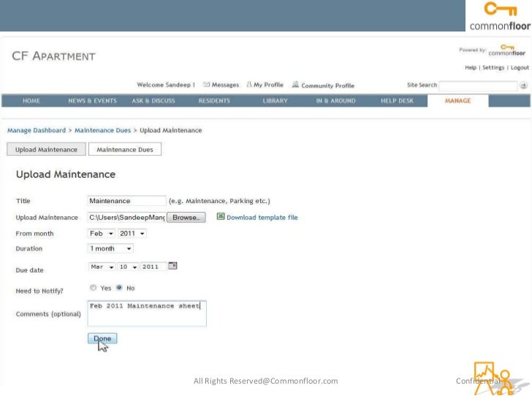The width and height of the screenshot is (532, 399).
Task: Open the HELP DESK menu
Action: click(x=397, y=101)
